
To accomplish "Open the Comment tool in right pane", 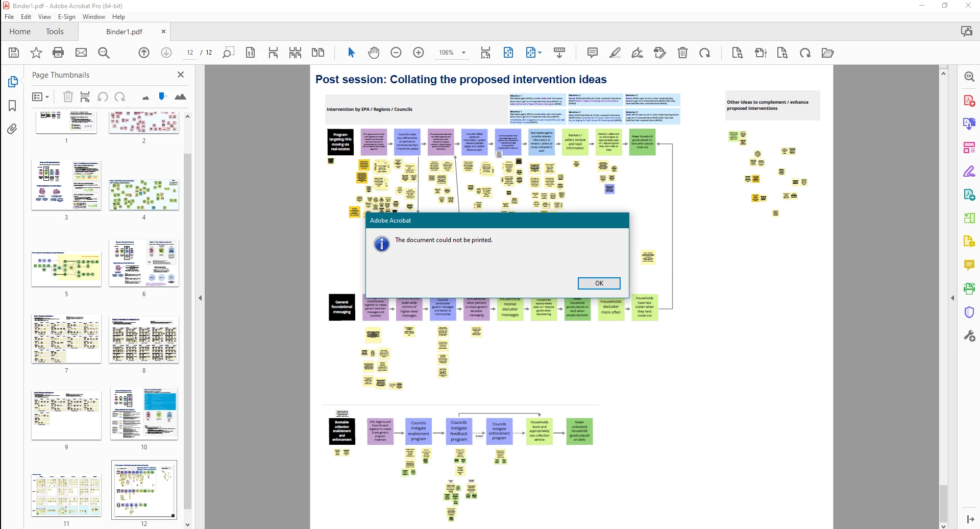I will (x=969, y=265).
